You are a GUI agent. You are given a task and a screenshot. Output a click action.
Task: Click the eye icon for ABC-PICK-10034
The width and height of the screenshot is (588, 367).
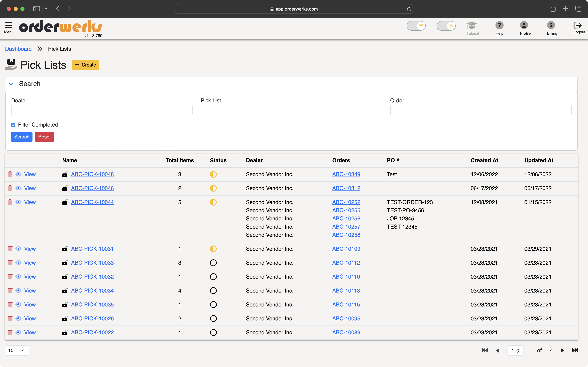point(18,290)
